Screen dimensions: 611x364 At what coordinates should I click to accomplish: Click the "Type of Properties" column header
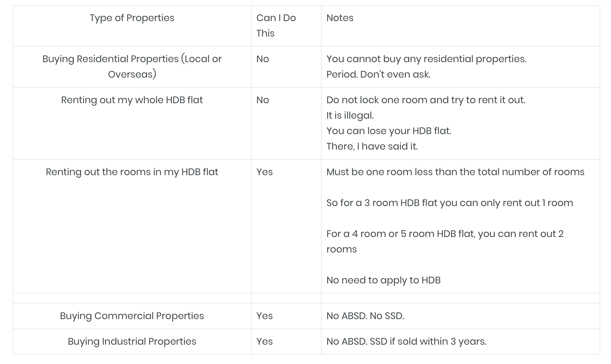click(132, 18)
